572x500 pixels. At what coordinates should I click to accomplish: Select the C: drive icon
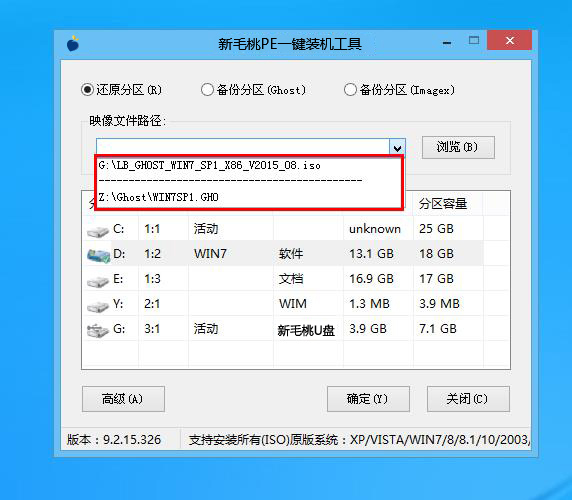click(98, 231)
